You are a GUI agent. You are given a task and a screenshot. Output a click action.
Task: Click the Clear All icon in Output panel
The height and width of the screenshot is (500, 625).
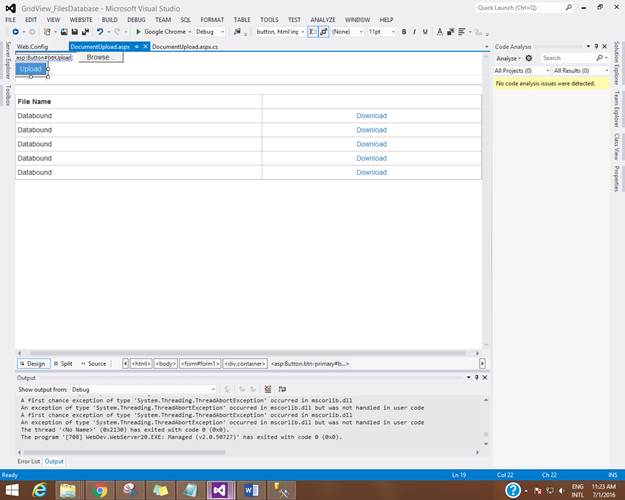(x=268, y=389)
